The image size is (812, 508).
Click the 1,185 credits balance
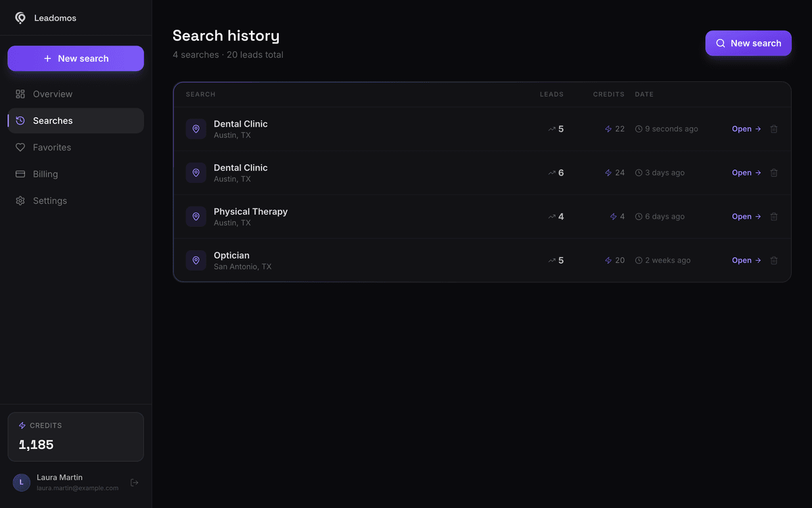pyautogui.click(x=36, y=445)
